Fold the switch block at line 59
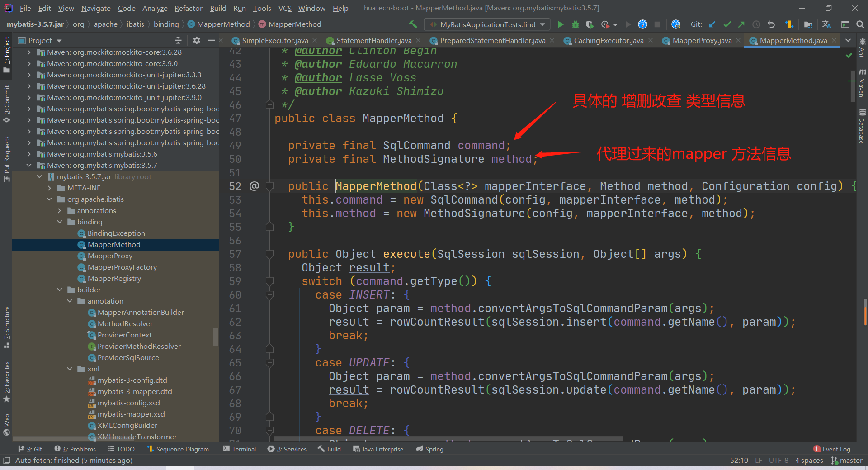This screenshot has width=868, height=470. [270, 281]
